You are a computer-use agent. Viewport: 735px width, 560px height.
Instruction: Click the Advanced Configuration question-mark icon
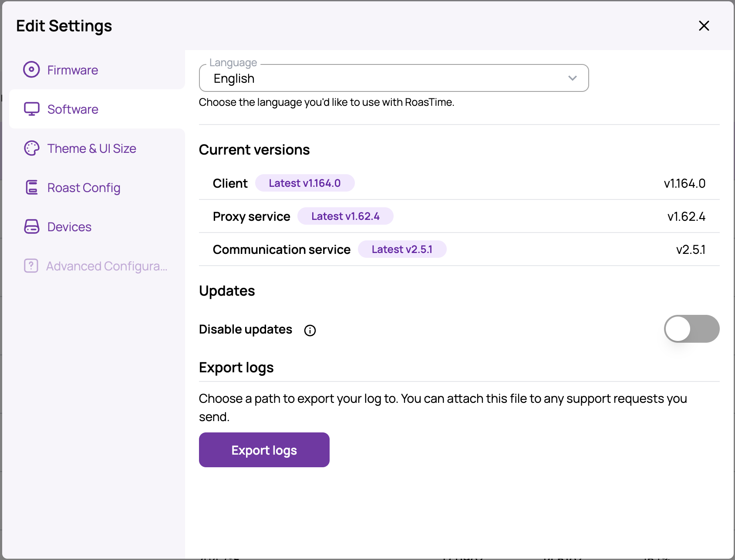[x=31, y=266]
